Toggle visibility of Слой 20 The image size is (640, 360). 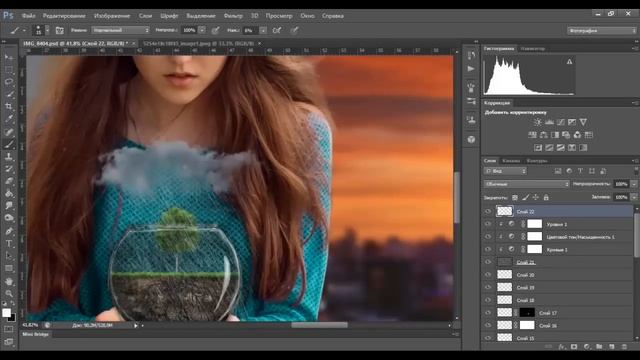pos(488,275)
